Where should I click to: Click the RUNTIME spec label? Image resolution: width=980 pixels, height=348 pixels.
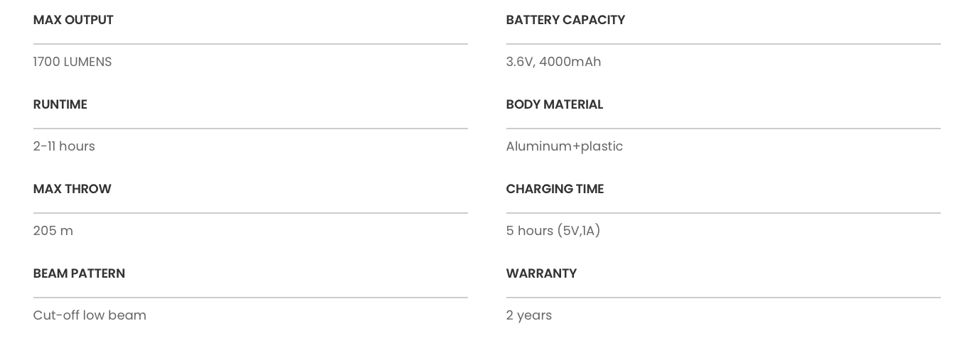point(60,104)
